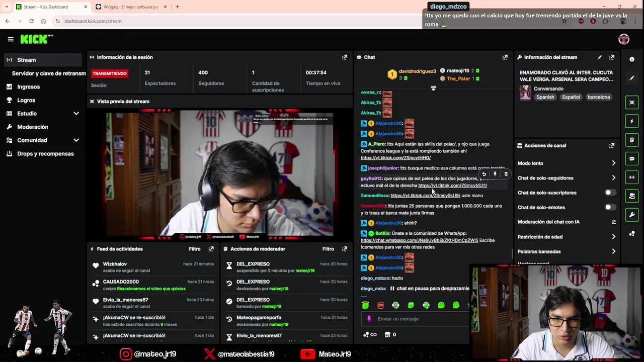Open Moderación del chat con IA
This screenshot has width=644, height=362.
click(567, 222)
